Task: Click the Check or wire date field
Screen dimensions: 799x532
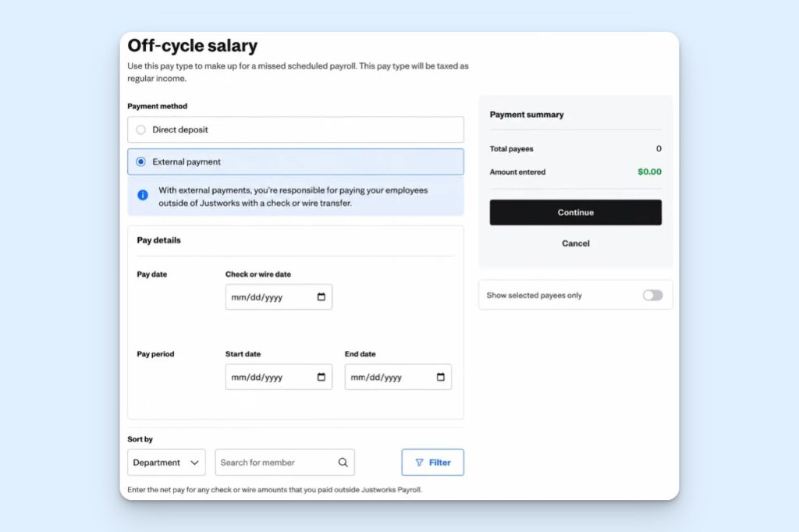Action: point(279,297)
